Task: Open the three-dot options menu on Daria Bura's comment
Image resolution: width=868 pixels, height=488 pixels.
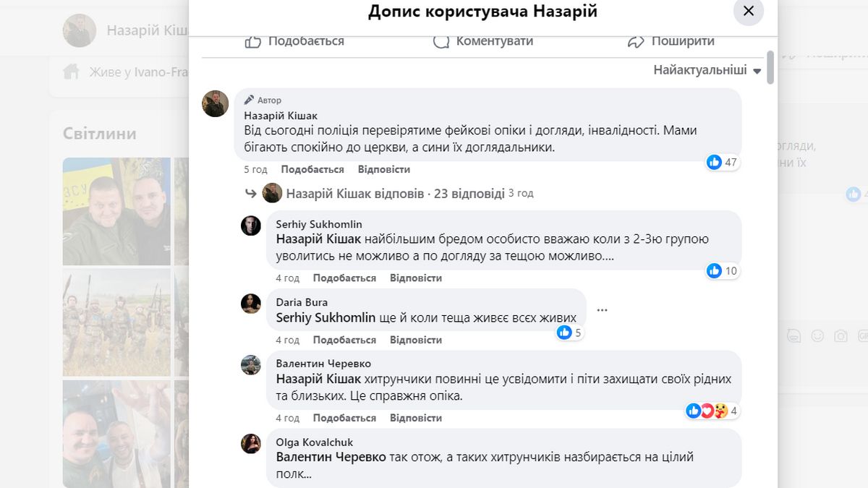Action: [x=603, y=309]
